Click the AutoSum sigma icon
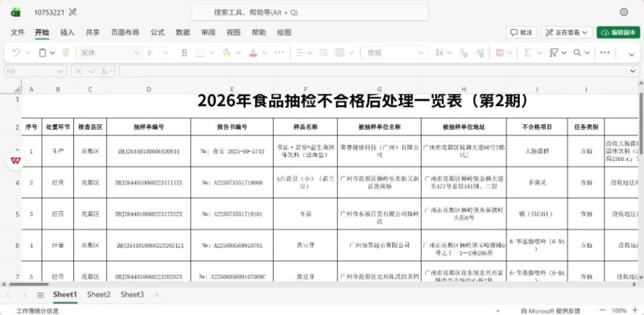644x315 pixels. (528, 52)
